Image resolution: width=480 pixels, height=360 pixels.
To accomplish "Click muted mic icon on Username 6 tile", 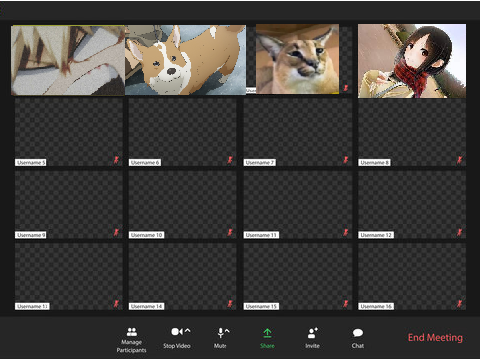I will click(230, 160).
